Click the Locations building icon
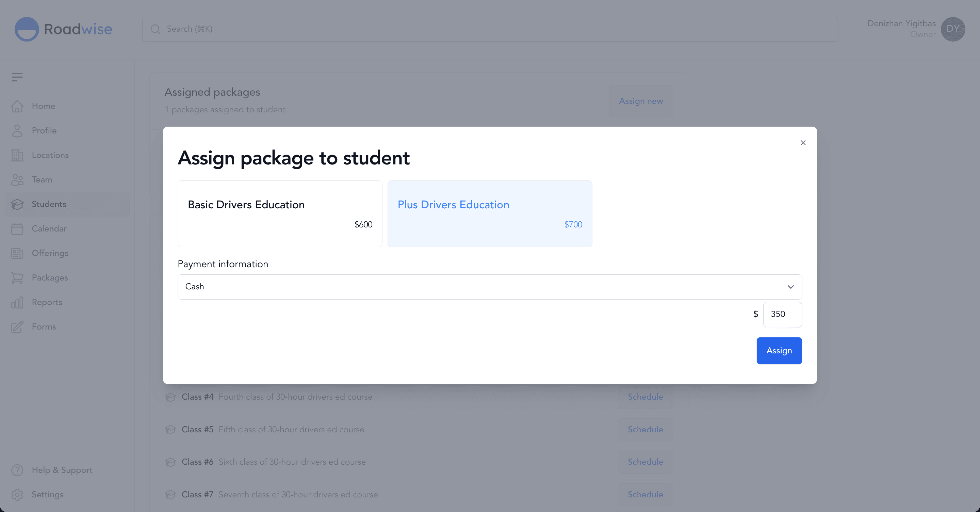This screenshot has width=980, height=512. [17, 155]
